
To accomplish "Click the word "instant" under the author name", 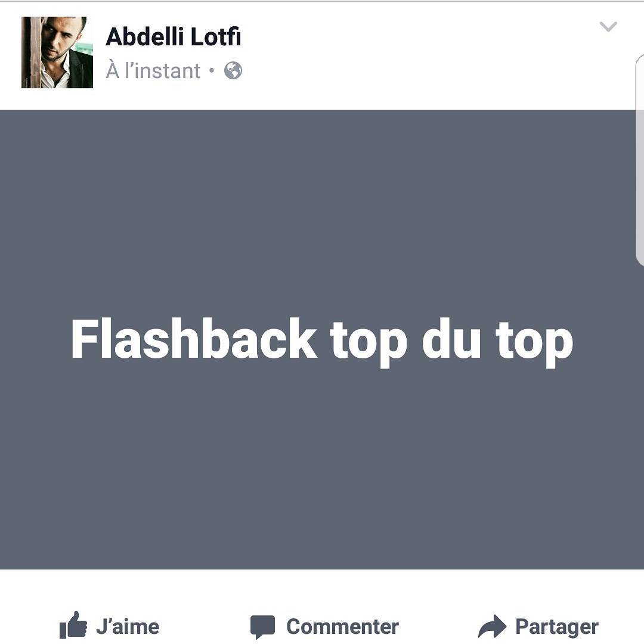I will click(x=167, y=70).
